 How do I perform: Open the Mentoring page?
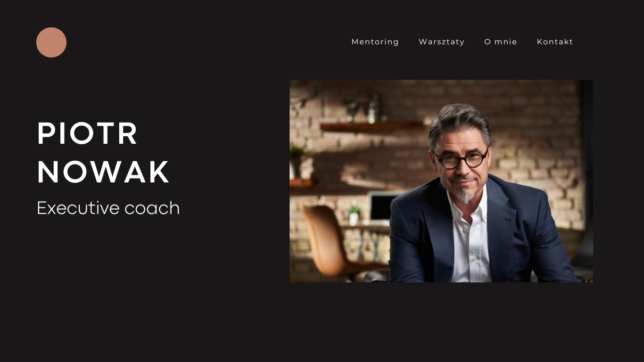coord(375,42)
